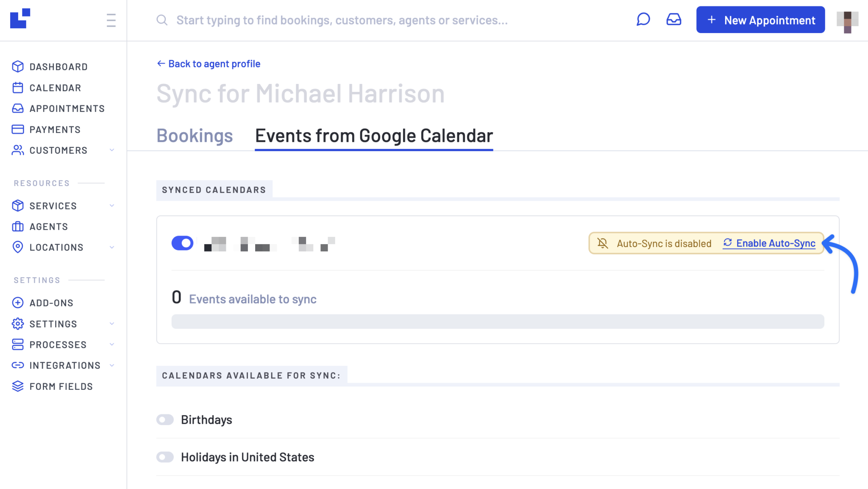Screen dimensions: 868x489
Task: Click Enable Auto-Sync
Action: tap(776, 243)
